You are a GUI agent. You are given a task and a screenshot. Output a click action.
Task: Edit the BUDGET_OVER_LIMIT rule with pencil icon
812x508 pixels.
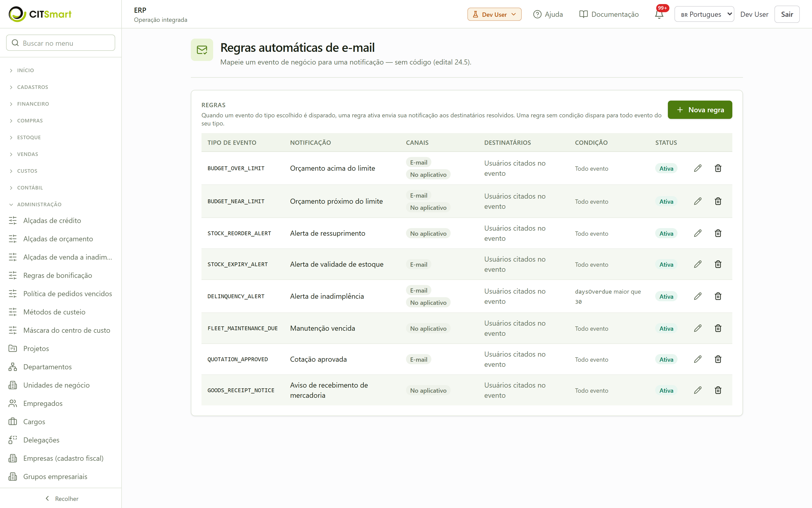[x=698, y=168]
